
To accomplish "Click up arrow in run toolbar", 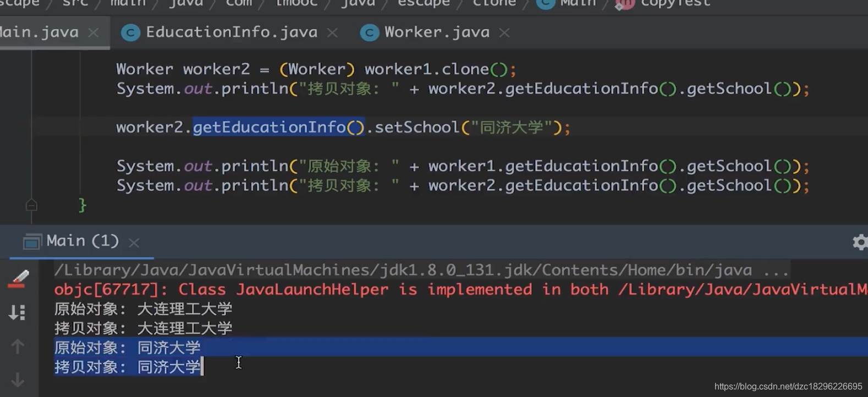I will tap(18, 346).
